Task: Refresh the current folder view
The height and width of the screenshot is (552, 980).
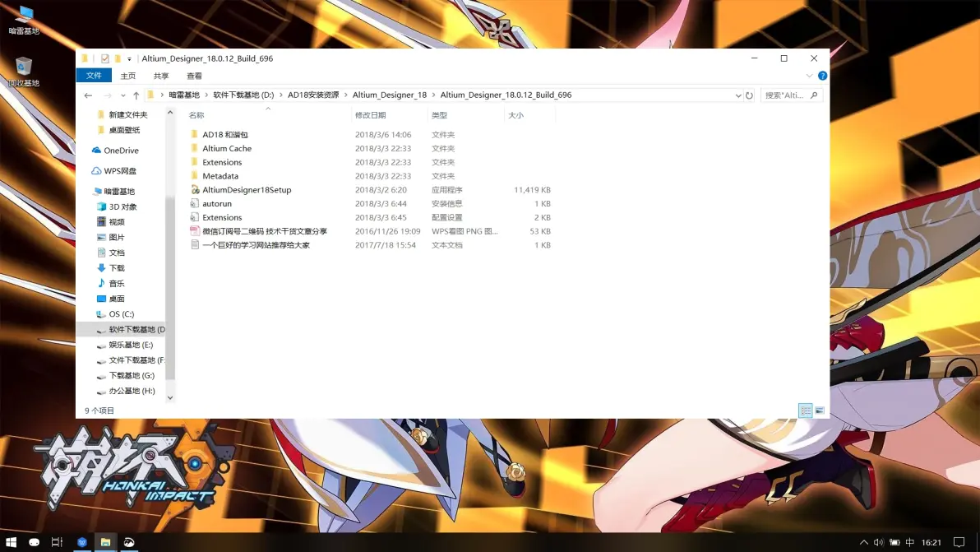Action: click(749, 95)
